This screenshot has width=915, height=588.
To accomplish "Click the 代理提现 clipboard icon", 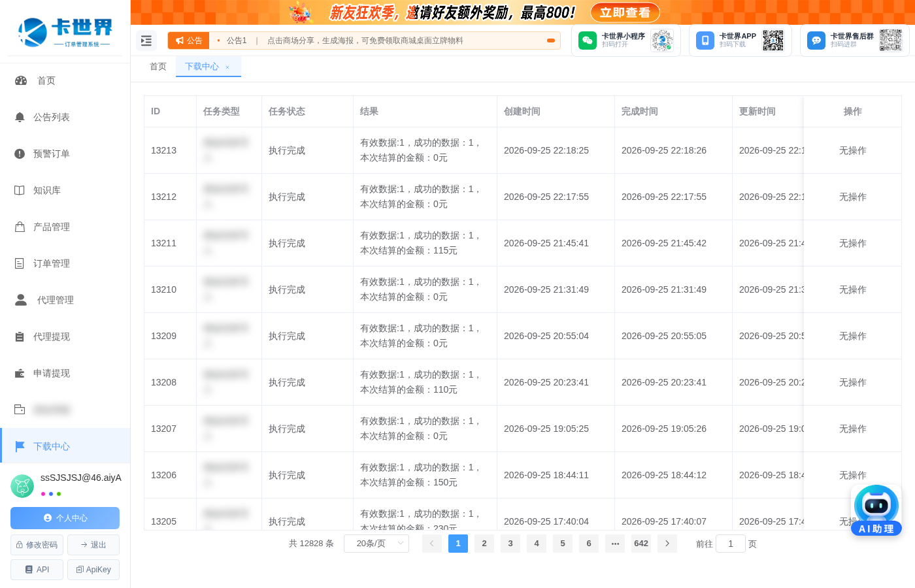I will pyautogui.click(x=20, y=336).
